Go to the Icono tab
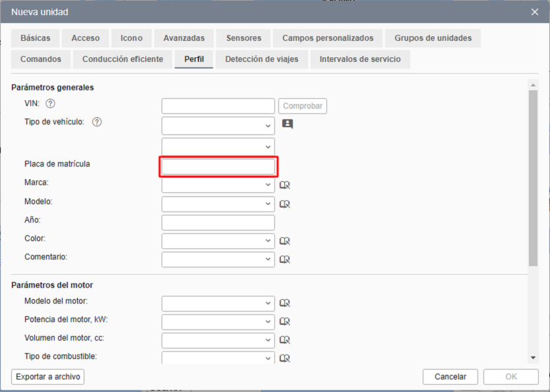The height and width of the screenshot is (392, 550). pos(131,38)
